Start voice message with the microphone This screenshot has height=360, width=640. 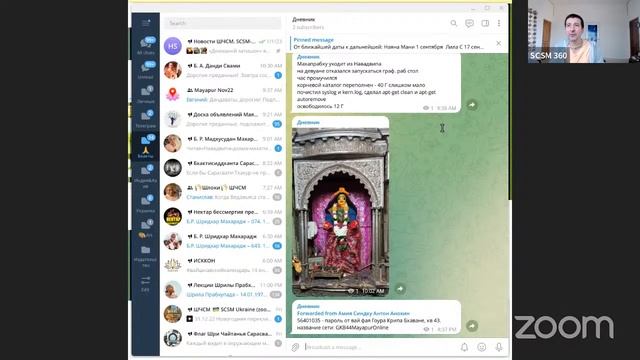click(x=499, y=347)
